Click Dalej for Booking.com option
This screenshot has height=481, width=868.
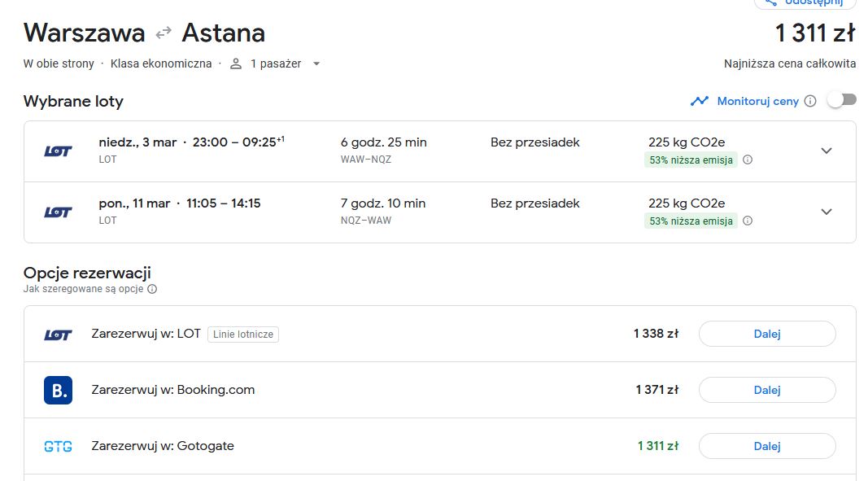(767, 390)
